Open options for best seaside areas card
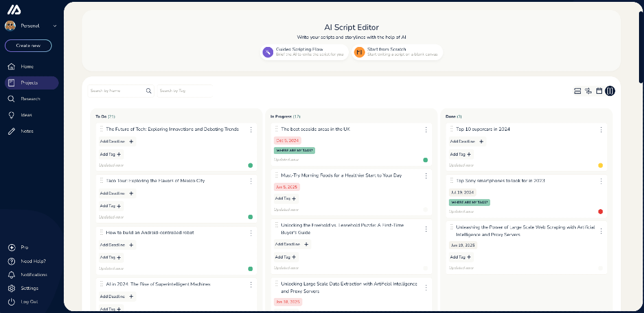This screenshot has height=313, width=644. coord(426,130)
